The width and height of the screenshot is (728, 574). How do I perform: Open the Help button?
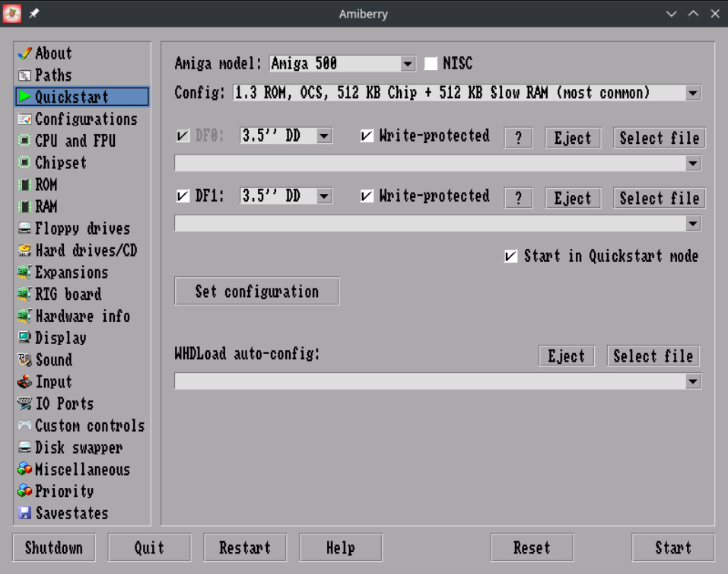click(341, 547)
